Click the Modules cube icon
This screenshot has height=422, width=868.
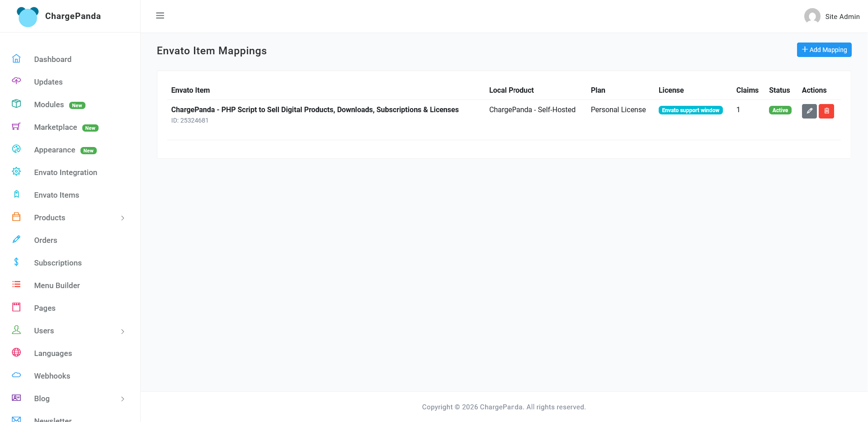coord(16,104)
